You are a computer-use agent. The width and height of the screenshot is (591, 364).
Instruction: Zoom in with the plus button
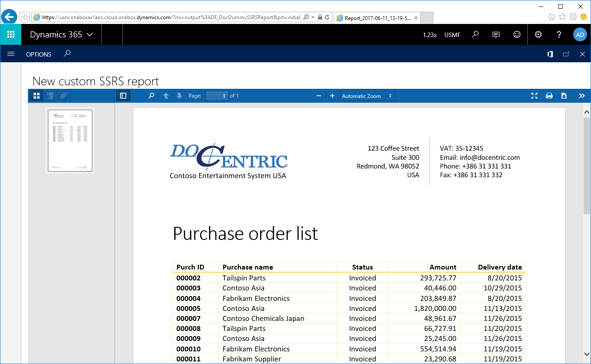[x=332, y=96]
